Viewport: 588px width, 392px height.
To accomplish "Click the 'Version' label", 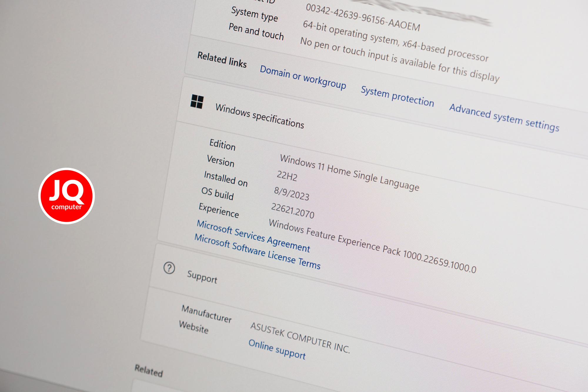I will coord(220,161).
